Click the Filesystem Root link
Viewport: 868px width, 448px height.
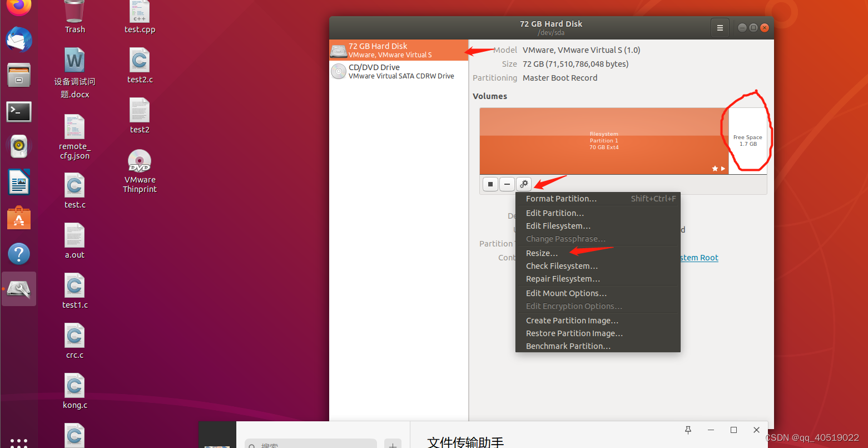pos(700,258)
